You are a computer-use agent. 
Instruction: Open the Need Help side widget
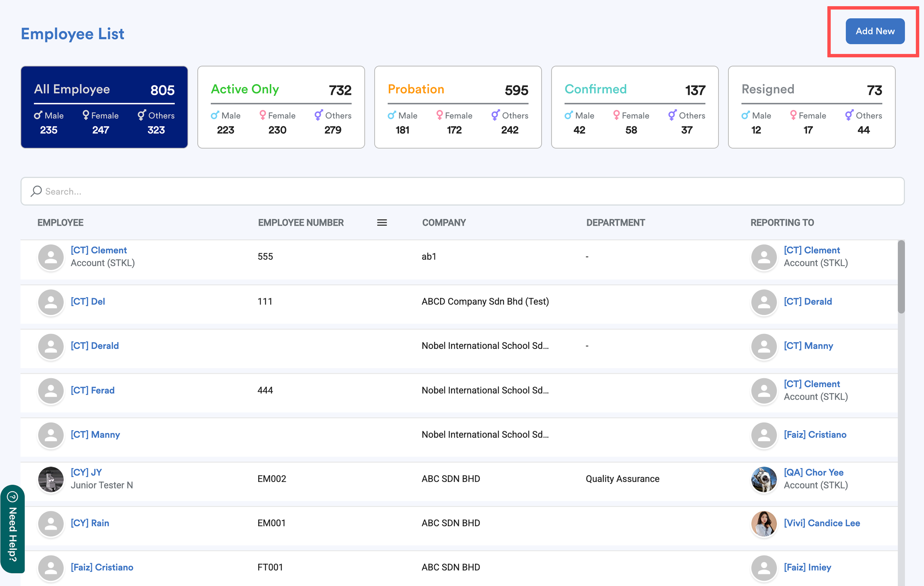tap(12, 528)
